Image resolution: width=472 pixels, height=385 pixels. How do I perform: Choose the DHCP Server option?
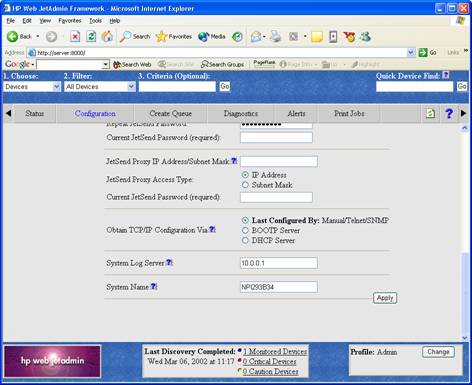245,240
